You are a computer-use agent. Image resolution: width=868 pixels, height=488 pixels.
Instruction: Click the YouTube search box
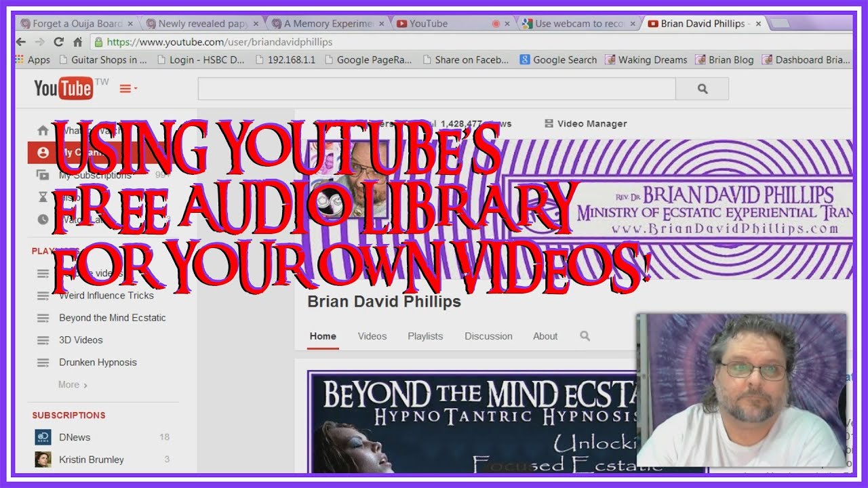(x=437, y=89)
